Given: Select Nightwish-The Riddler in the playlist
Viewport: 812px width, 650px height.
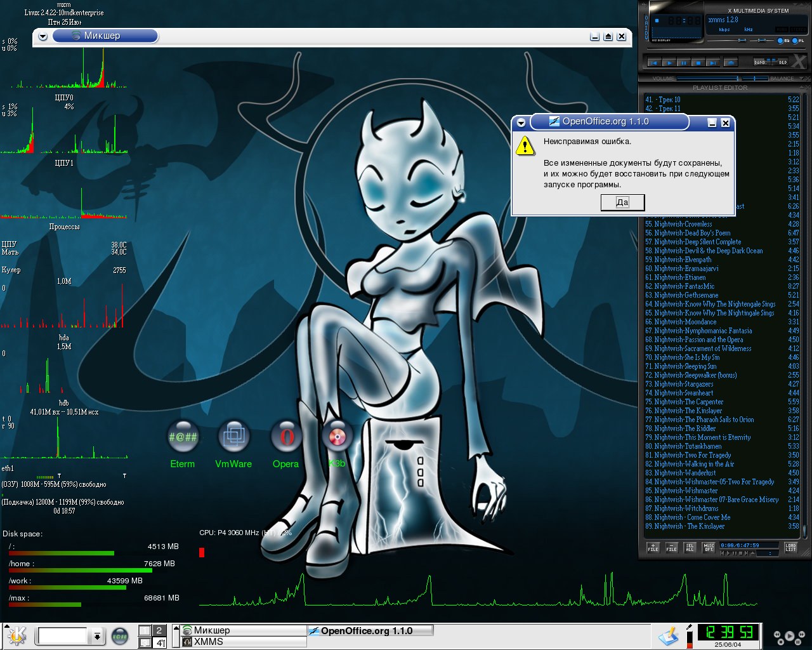Looking at the screenshot, I should click(722, 428).
